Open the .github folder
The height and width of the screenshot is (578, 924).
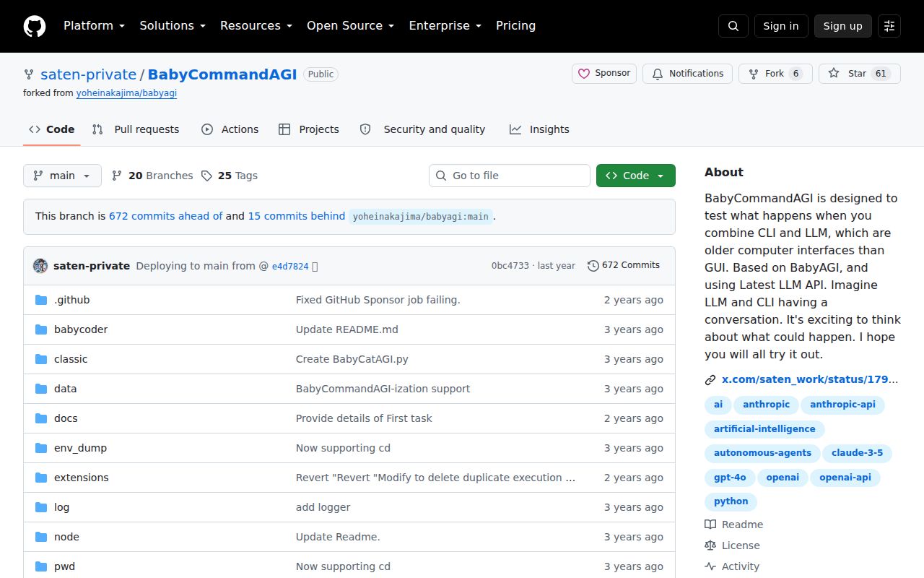pos(72,300)
